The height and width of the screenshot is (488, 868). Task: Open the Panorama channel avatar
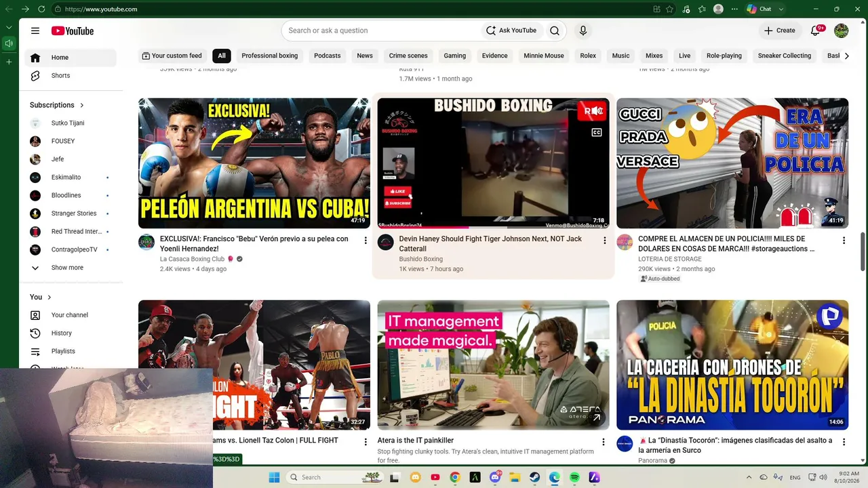625,444
